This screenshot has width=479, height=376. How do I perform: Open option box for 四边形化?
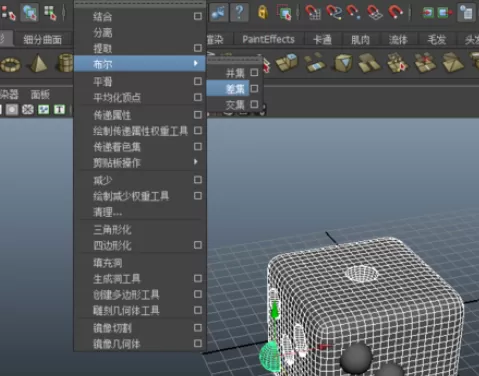point(198,245)
